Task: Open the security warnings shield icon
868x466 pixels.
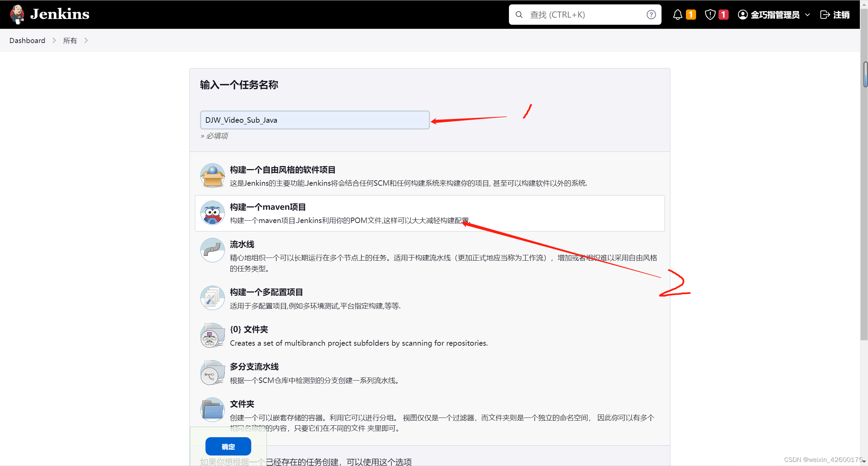Action: pos(710,14)
